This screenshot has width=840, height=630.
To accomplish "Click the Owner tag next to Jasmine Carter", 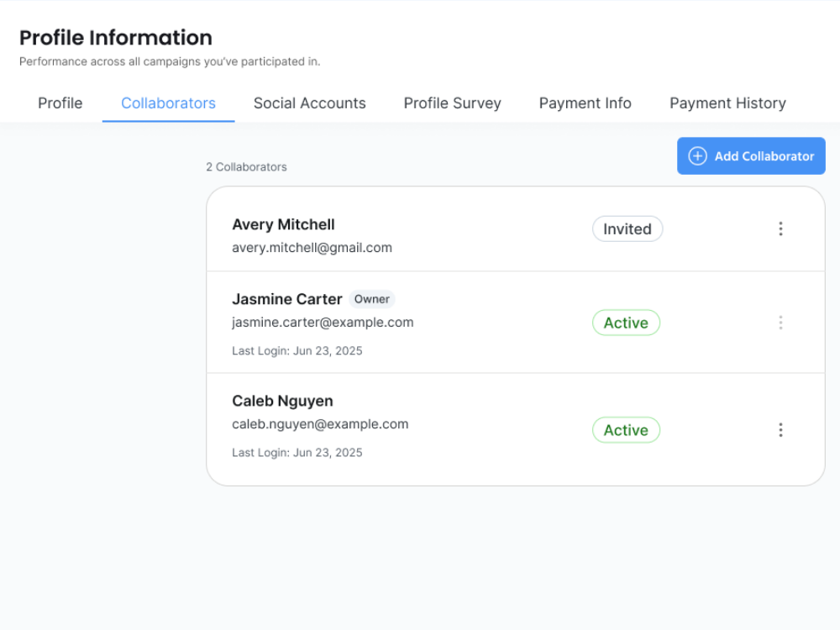I will tap(371, 299).
